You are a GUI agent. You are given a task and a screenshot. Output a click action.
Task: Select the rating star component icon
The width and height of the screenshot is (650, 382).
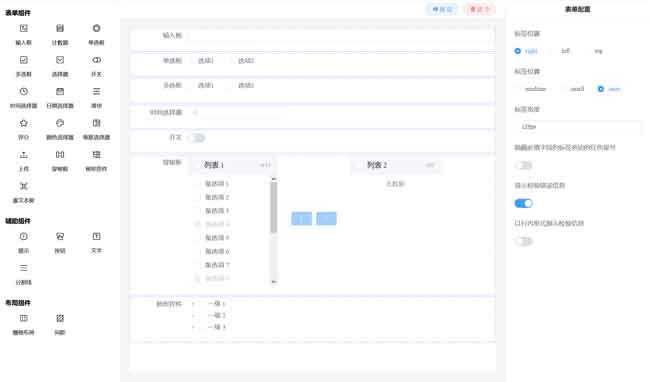(x=24, y=123)
